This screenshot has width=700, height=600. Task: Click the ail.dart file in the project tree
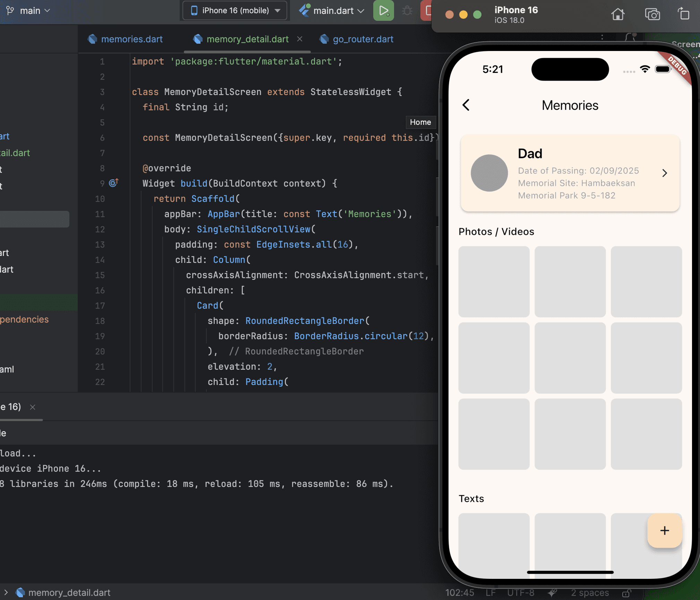(x=15, y=153)
